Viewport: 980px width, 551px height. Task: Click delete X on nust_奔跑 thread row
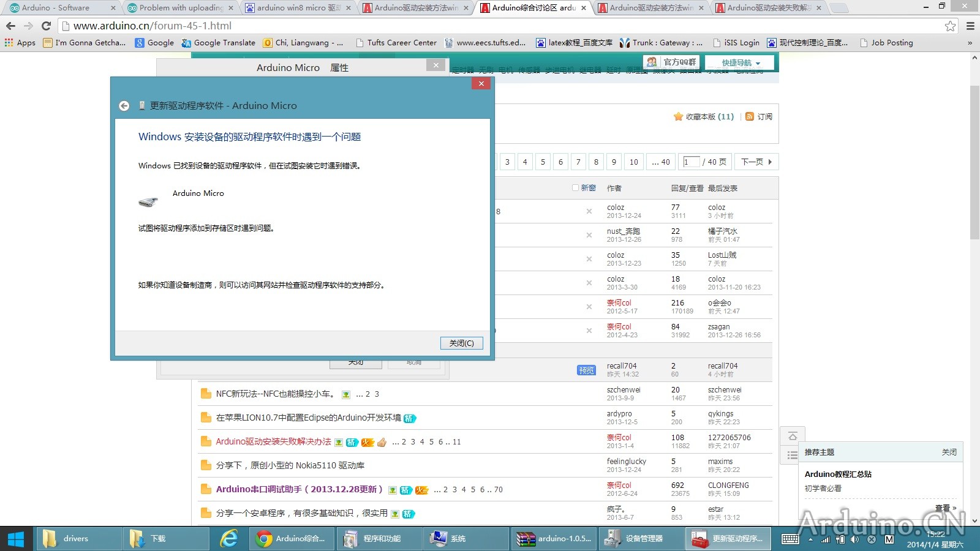pos(589,235)
